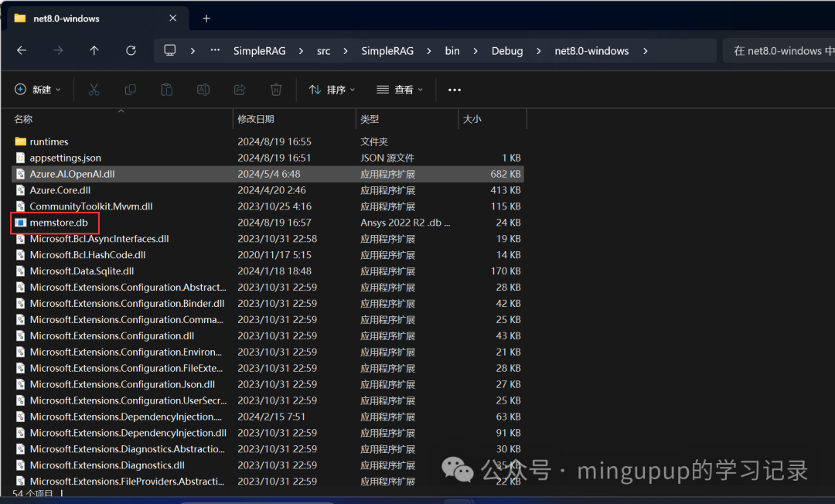The image size is (835, 504).
Task: Select the memstore.db file
Action: pos(58,222)
